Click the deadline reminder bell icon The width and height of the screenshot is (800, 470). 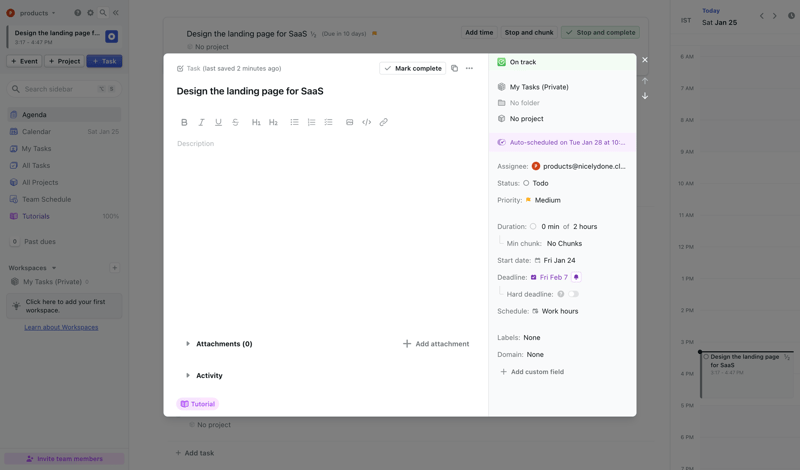point(576,277)
